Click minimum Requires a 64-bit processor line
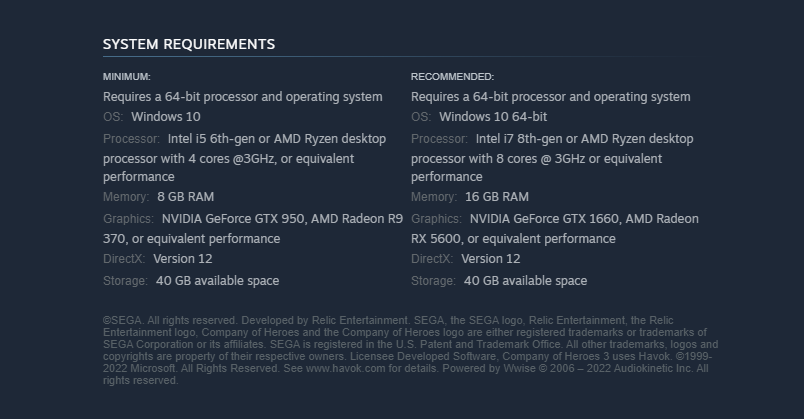 point(243,97)
